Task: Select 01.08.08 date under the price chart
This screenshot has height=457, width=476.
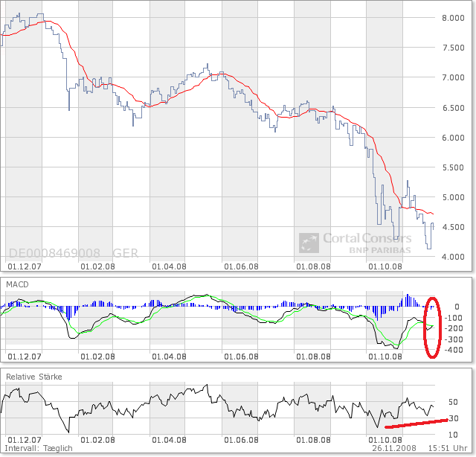Action: (313, 266)
